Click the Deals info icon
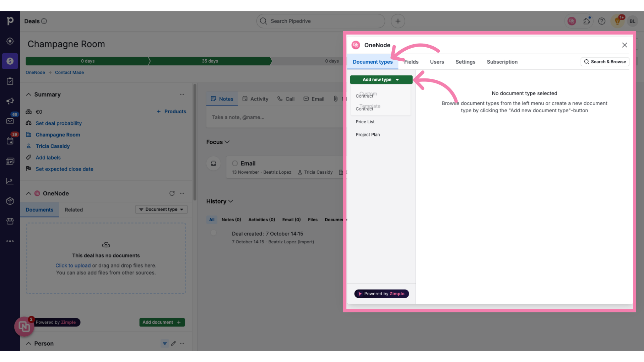Image resolution: width=644 pixels, height=362 pixels. pos(44,21)
